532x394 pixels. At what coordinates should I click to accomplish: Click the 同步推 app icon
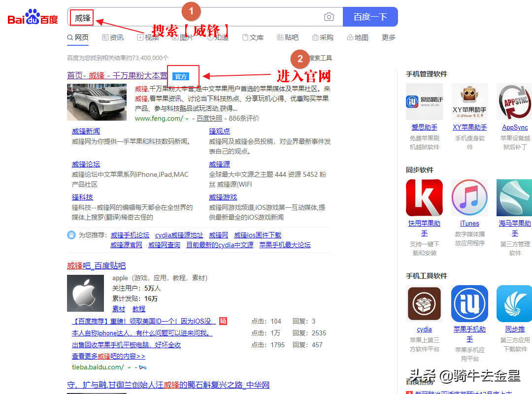(x=514, y=303)
